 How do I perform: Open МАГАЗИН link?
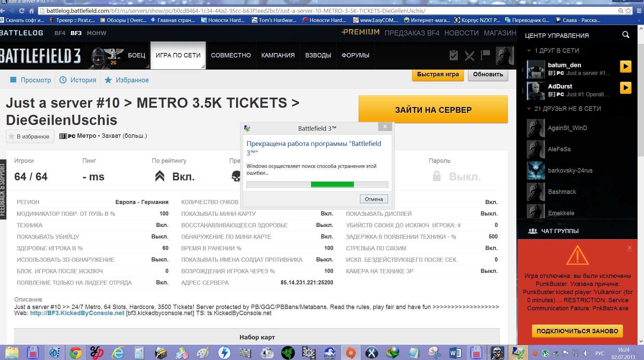(500, 33)
